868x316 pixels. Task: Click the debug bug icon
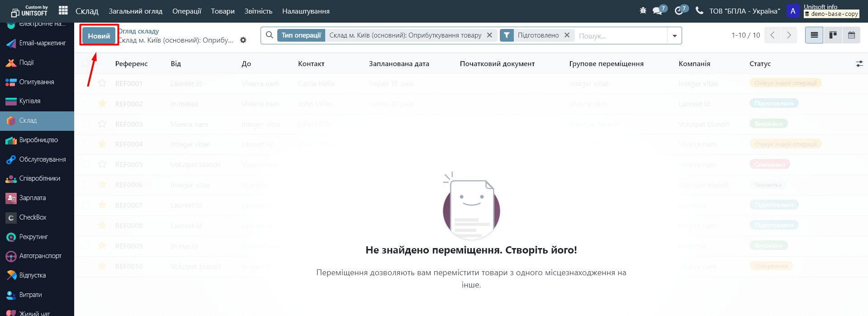(x=643, y=10)
